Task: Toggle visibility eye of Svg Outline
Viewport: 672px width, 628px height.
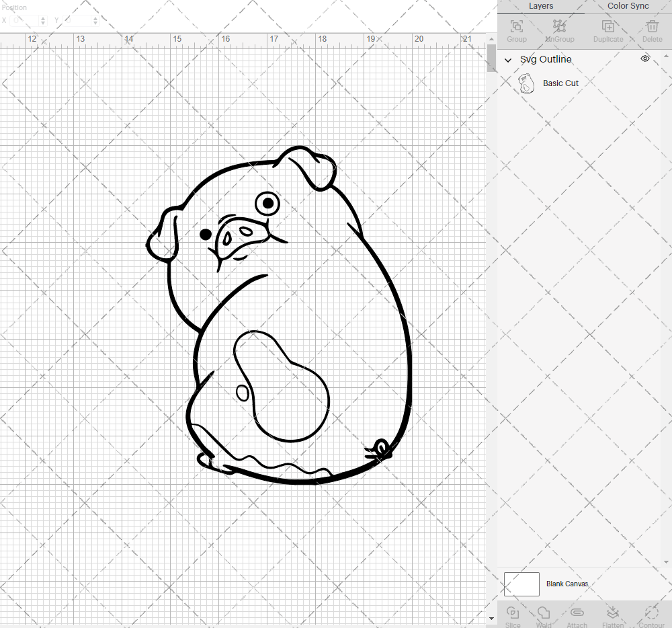Action: coord(644,58)
